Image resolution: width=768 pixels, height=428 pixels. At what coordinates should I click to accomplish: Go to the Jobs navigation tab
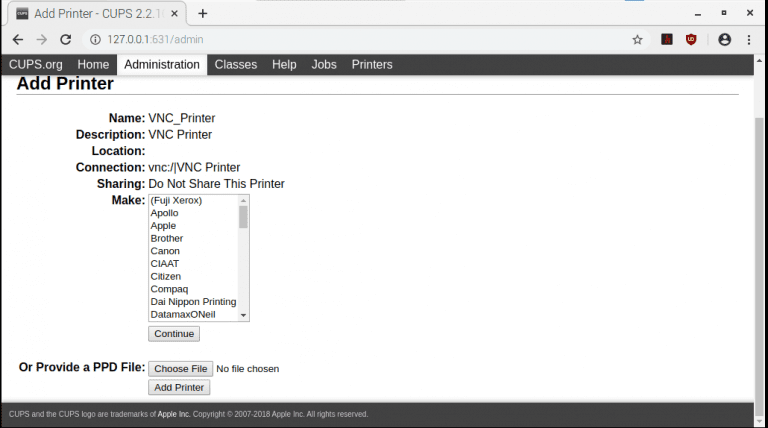tap(324, 64)
